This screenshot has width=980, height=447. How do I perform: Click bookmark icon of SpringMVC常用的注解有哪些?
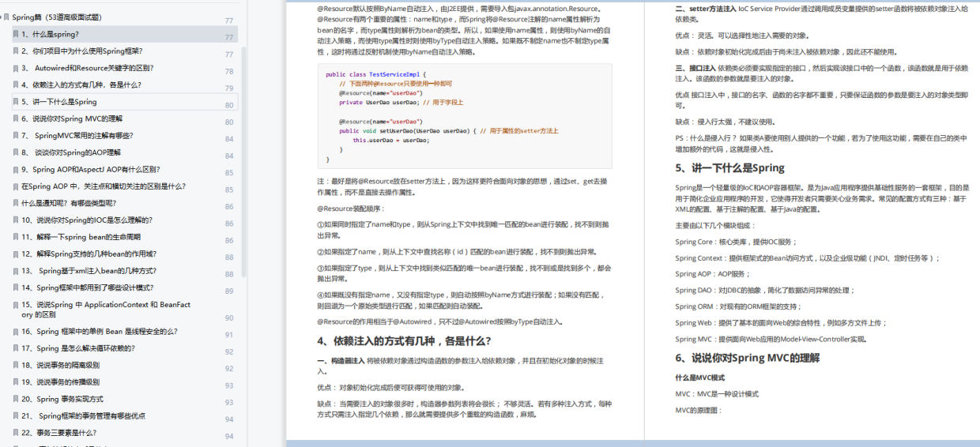pyautogui.click(x=16, y=136)
